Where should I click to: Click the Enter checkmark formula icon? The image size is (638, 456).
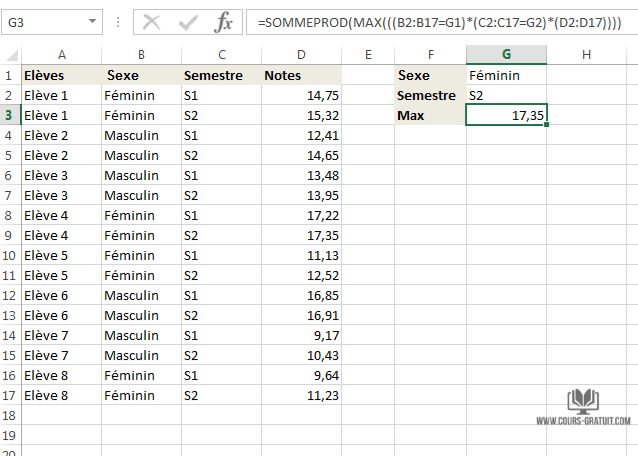[x=188, y=21]
